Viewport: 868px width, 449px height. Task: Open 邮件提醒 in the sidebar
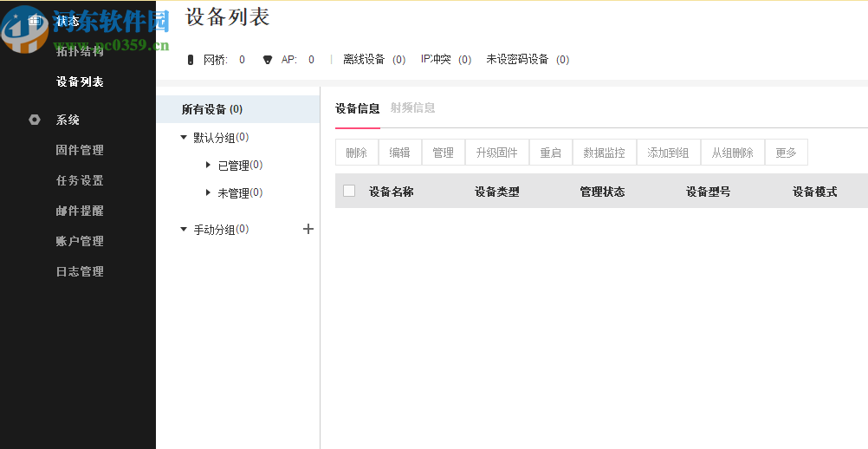80,211
